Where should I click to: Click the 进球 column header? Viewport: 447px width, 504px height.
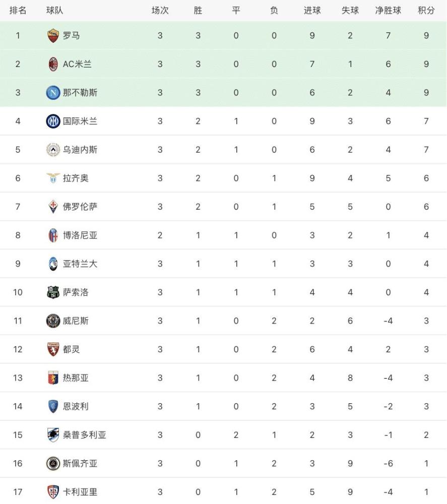pyautogui.click(x=312, y=10)
